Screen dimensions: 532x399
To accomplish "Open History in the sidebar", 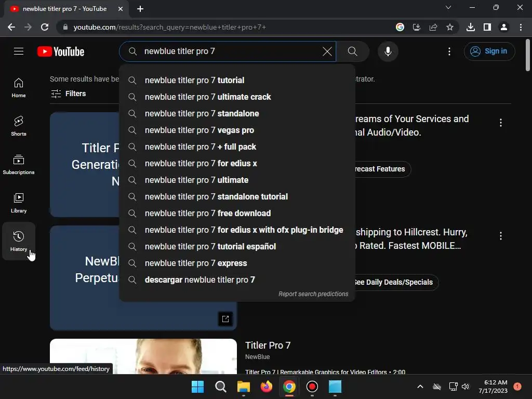I will 19,241.
